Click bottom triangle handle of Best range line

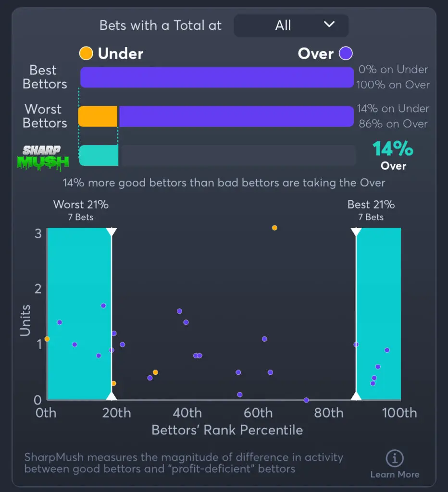coord(356,396)
